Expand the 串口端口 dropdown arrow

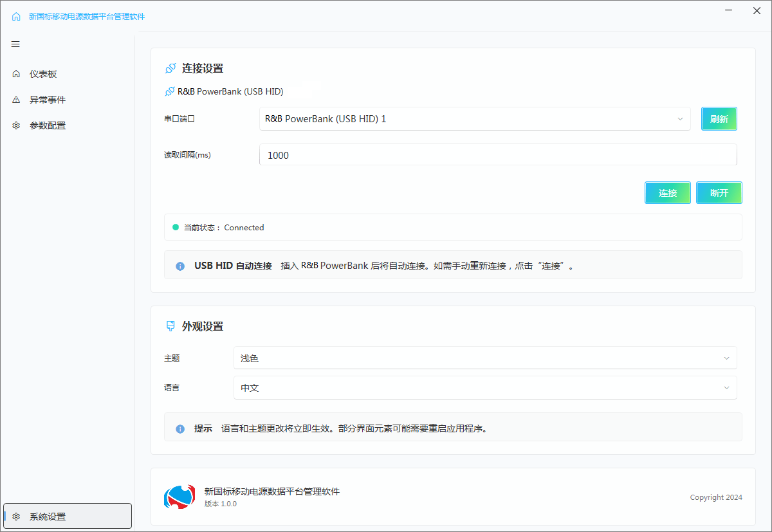coord(680,119)
